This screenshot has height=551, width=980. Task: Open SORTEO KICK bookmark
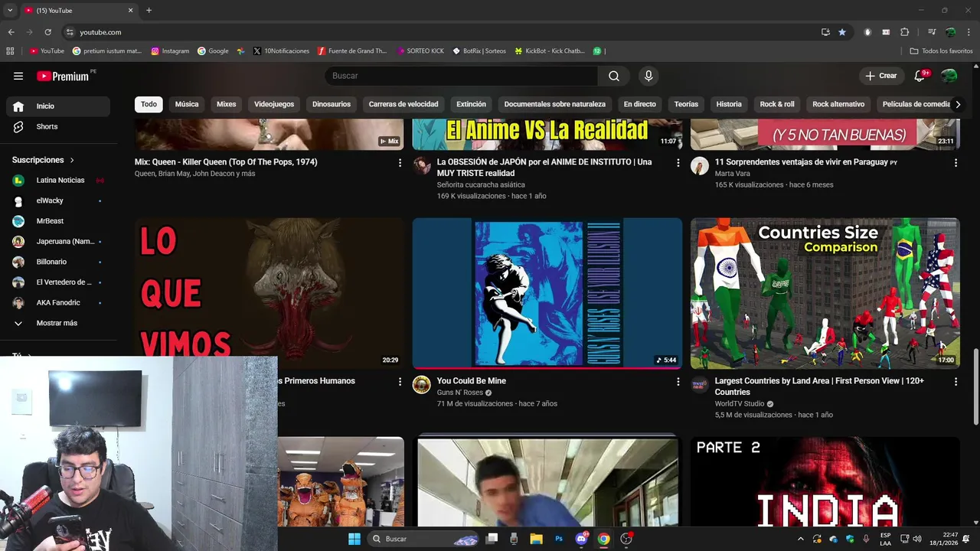[x=420, y=51]
